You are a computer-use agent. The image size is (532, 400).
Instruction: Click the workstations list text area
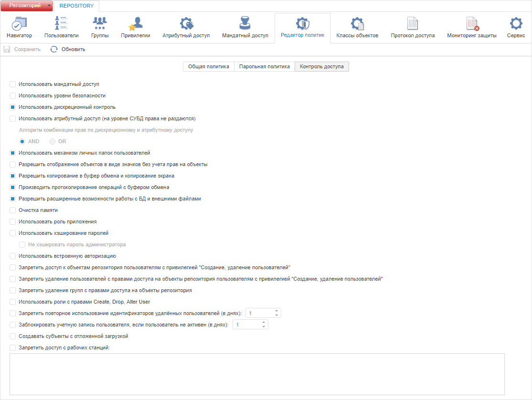pyautogui.click(x=257, y=374)
